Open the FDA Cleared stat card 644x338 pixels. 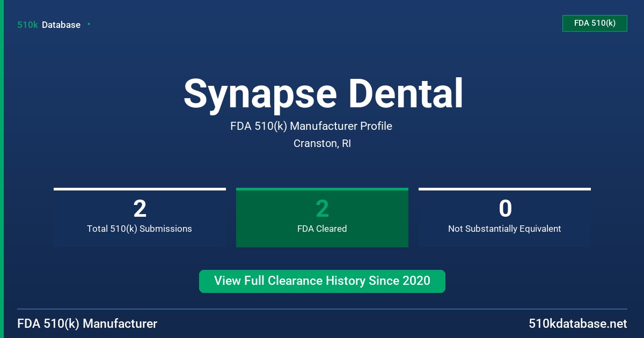(322, 218)
